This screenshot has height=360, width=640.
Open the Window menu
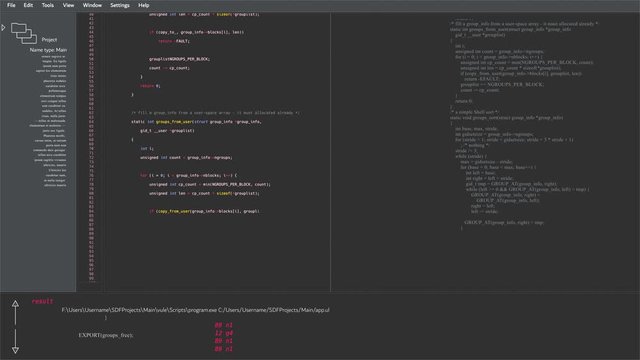coord(92,5)
